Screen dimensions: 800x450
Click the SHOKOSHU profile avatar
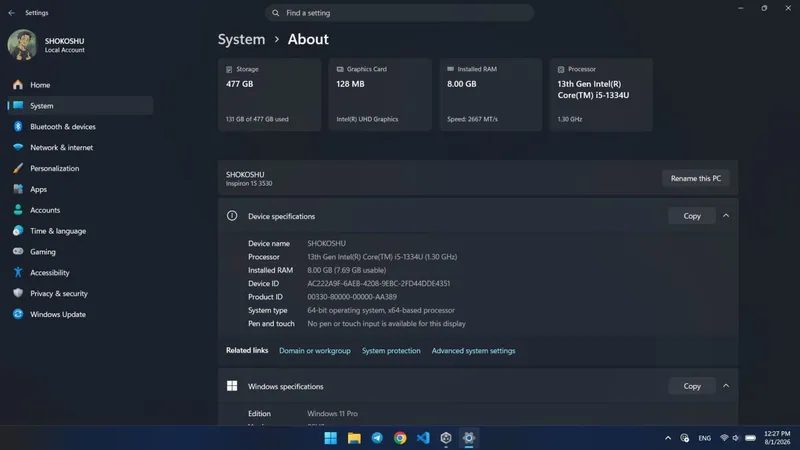[22, 45]
